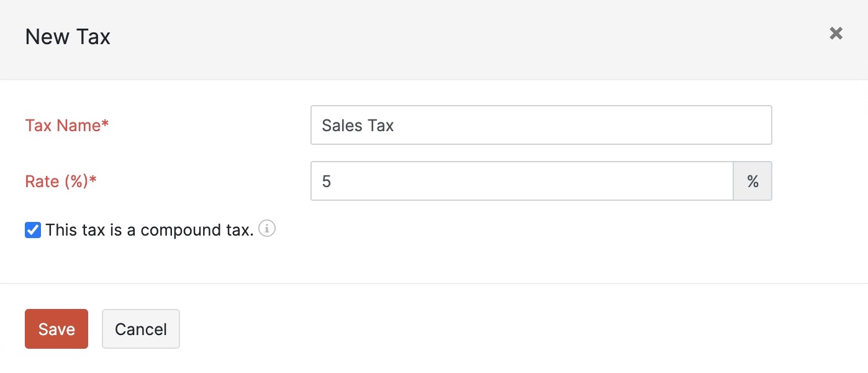Screen dimensions: 868x373
Task: Dismiss the dialog using the top-right X
Action: pyautogui.click(x=836, y=33)
